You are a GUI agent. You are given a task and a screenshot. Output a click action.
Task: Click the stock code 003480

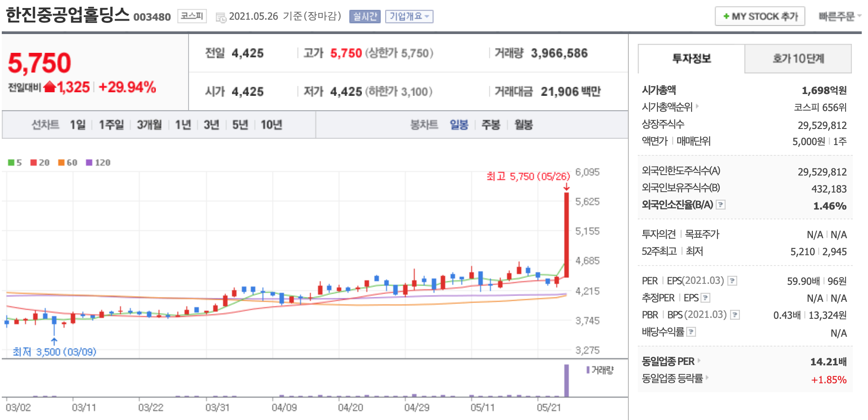click(152, 17)
